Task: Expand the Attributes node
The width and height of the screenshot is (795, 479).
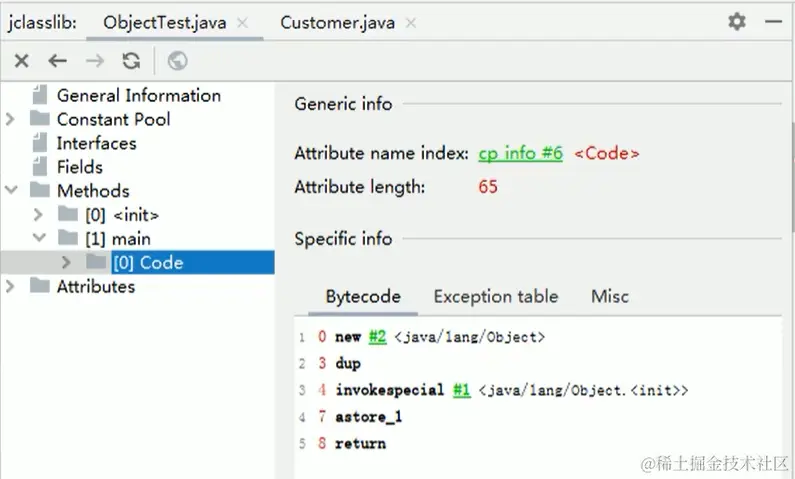Action: [10, 286]
